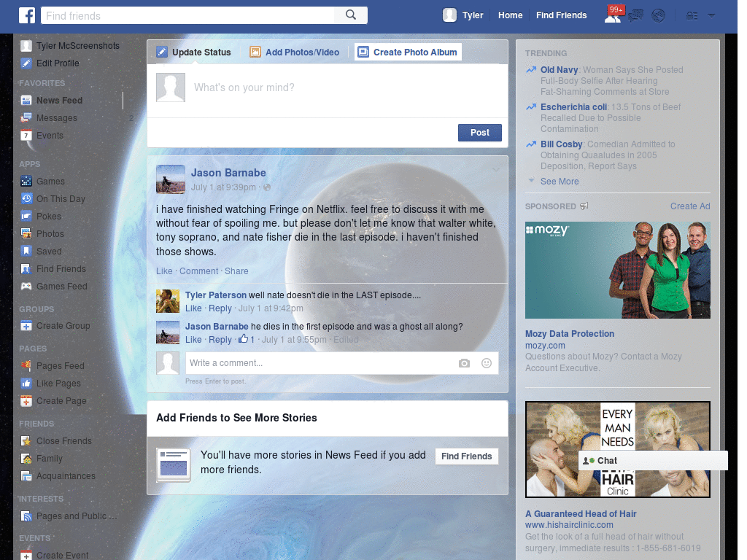Open the Create Ad link
Viewport: 747px width, 560px height.
(x=690, y=206)
